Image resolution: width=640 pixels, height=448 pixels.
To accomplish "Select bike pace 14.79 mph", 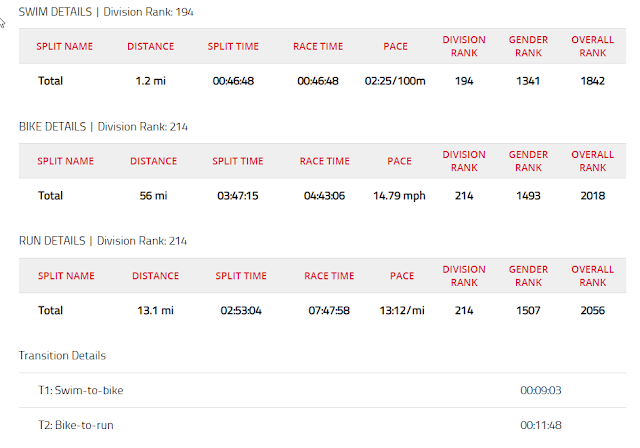I will point(399,195).
